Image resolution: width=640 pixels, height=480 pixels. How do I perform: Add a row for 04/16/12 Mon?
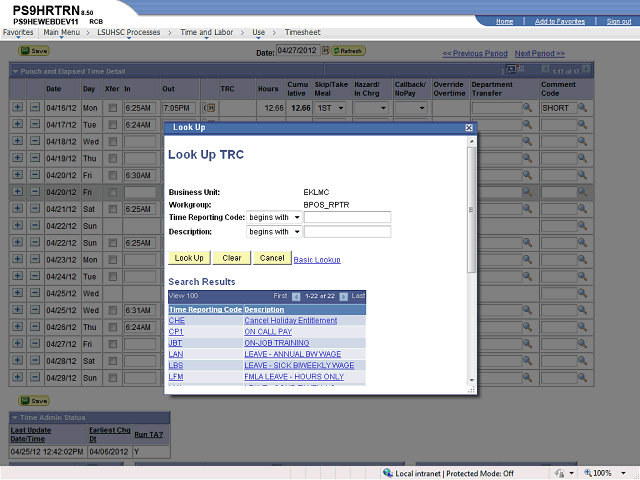(17, 107)
